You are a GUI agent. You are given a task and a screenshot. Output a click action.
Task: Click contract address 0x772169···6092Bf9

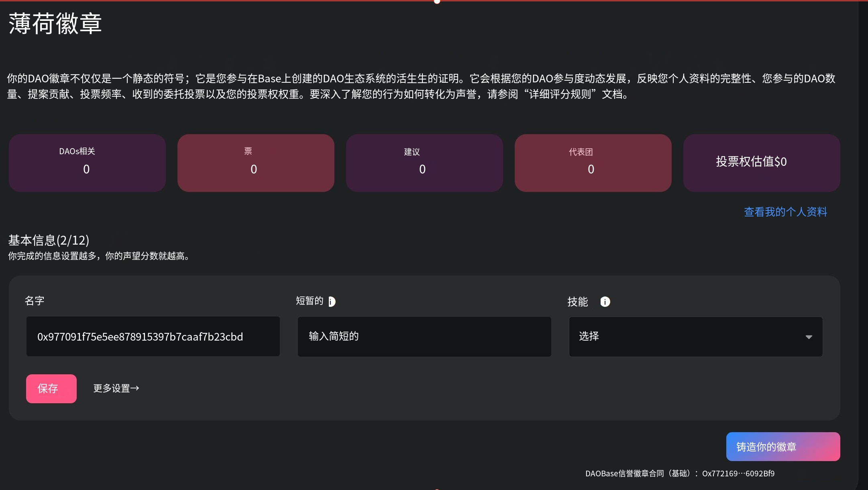point(738,474)
